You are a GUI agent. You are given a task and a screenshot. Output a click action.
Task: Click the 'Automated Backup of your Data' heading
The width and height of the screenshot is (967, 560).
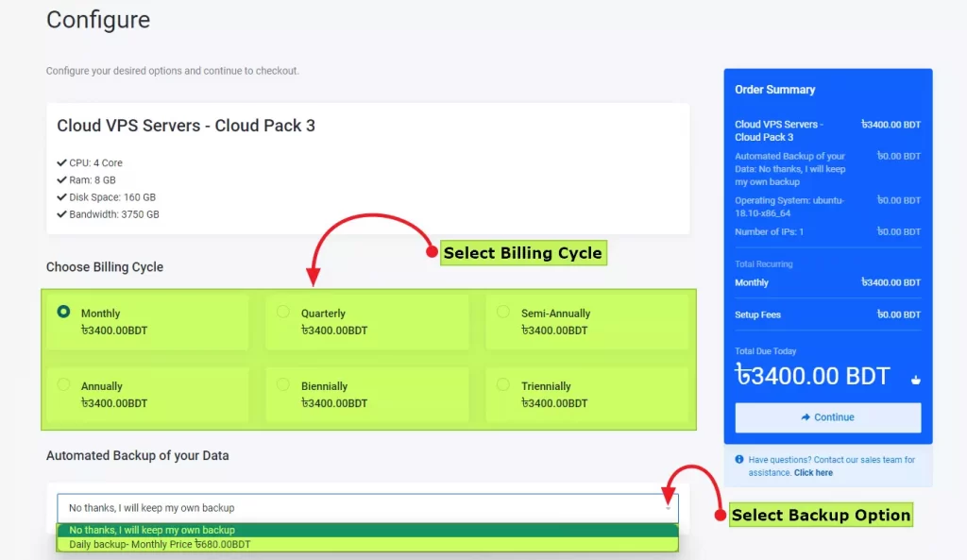coord(138,456)
